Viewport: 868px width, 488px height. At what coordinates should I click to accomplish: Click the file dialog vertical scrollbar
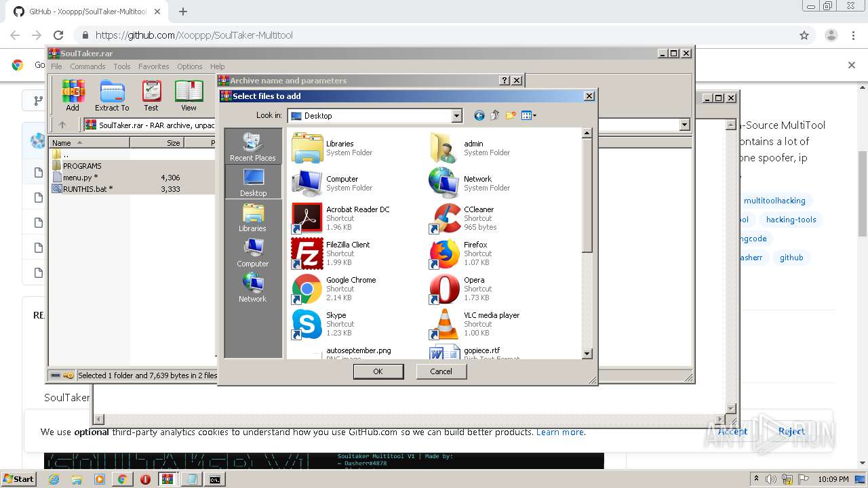click(587, 197)
